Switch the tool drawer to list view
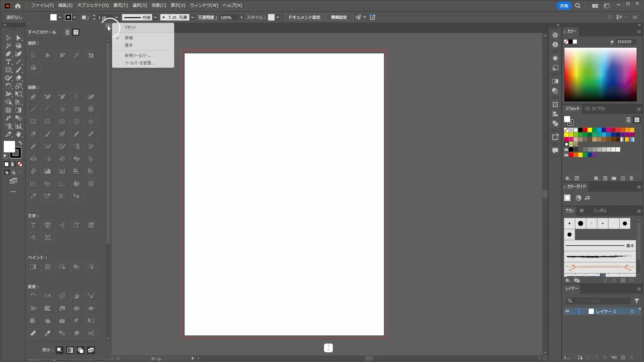The width and height of the screenshot is (644, 362). point(67,32)
